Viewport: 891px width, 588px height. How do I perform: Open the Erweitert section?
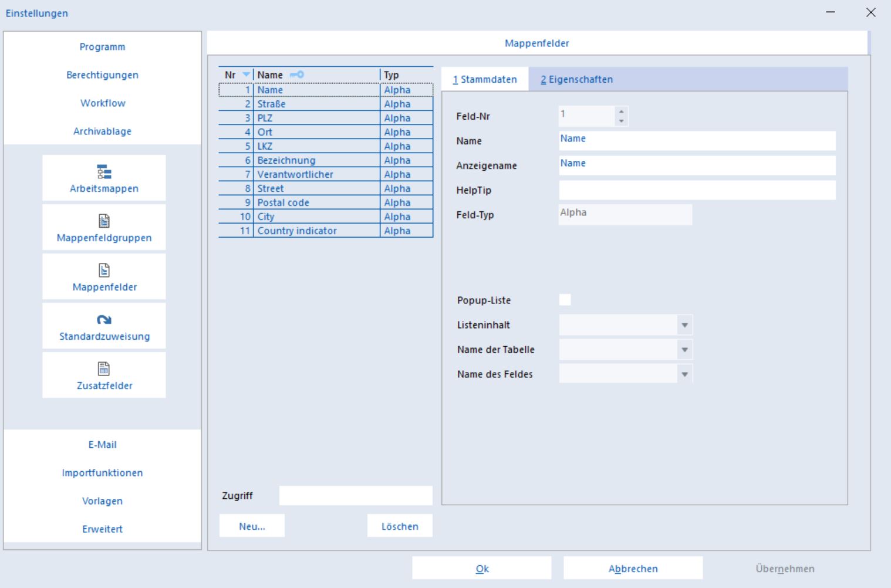102,529
